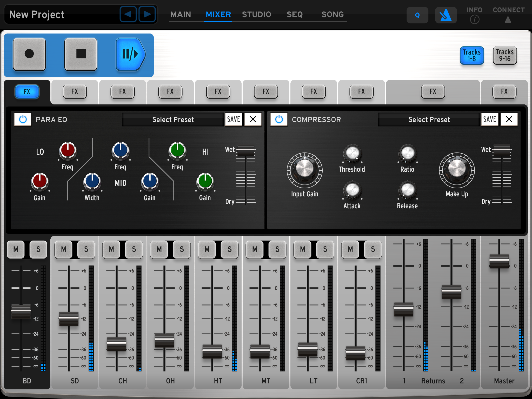The image size is (532, 399).
Task: Switch to the STUDIO tab
Action: [x=257, y=15]
